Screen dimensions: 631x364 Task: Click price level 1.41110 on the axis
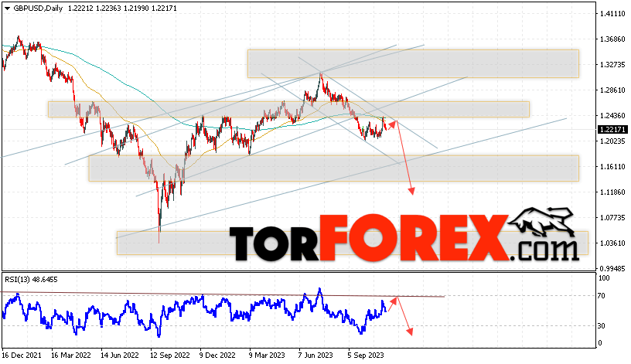tap(612, 14)
